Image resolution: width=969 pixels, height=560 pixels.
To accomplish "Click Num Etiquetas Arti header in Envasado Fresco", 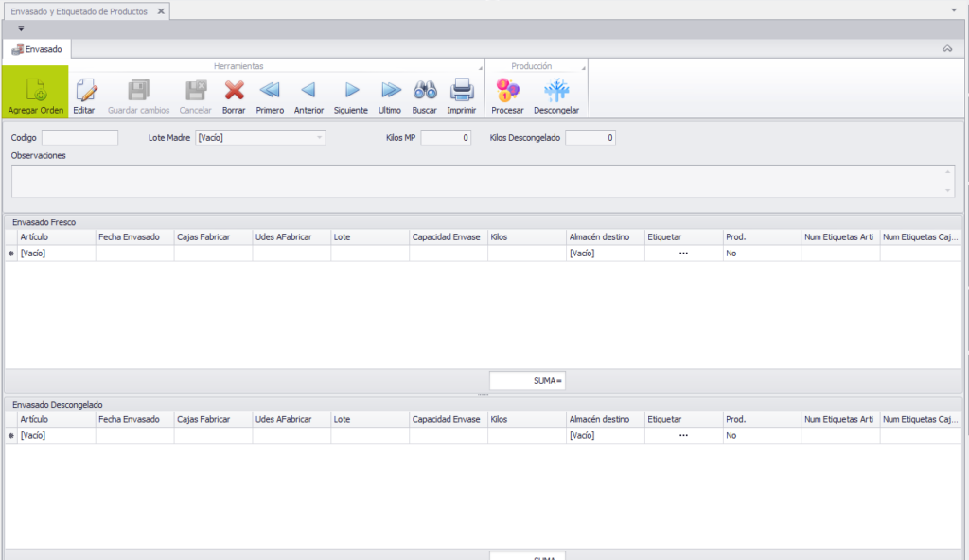I will pyautogui.click(x=841, y=236).
